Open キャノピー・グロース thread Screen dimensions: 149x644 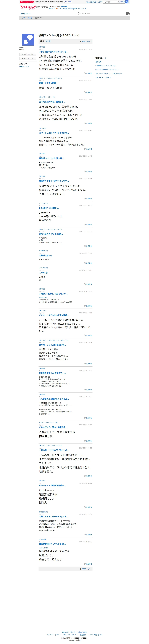point(103,78)
